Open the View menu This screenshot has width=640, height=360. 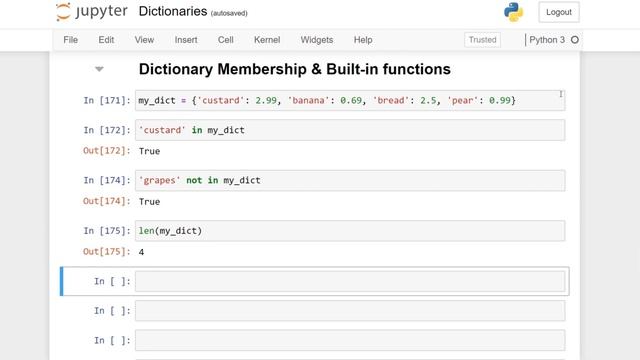[x=144, y=40]
